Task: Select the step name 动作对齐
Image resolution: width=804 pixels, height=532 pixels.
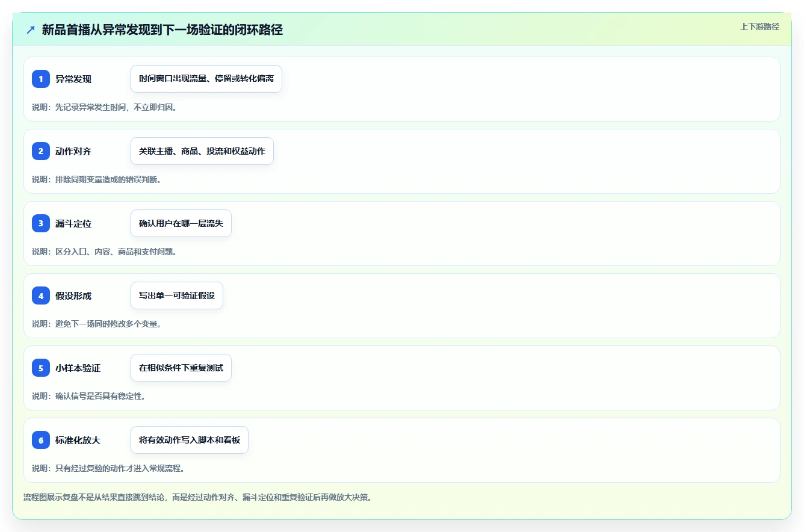Action: 73,152
